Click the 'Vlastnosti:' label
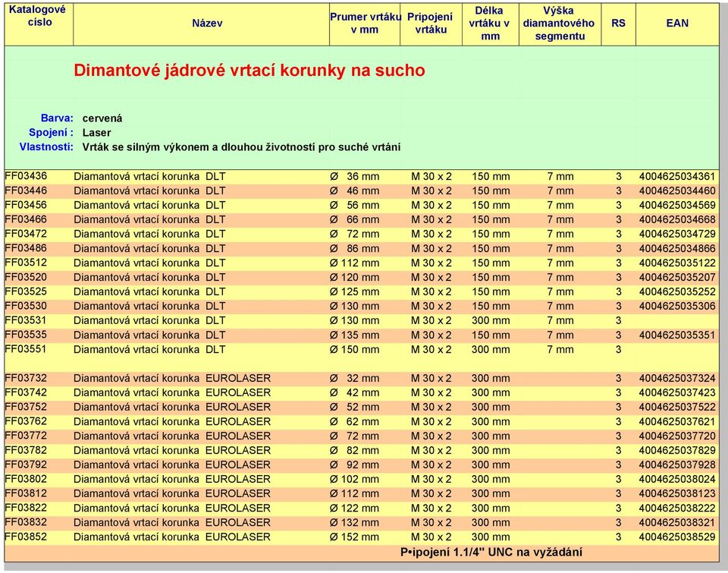728x573 pixels. pyautogui.click(x=46, y=146)
